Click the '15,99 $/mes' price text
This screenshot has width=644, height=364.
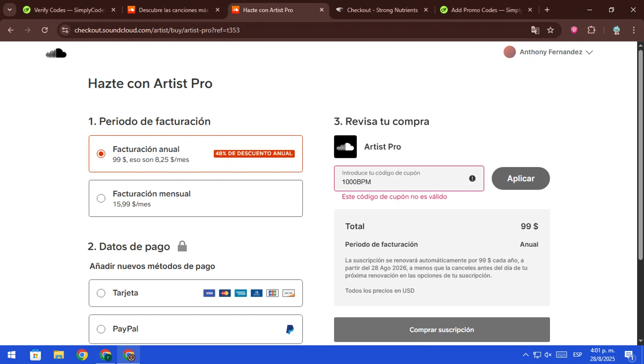tap(132, 204)
